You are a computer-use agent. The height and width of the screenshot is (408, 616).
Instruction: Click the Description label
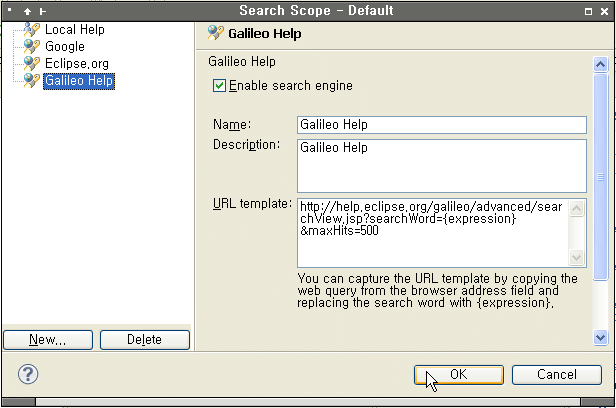point(246,145)
